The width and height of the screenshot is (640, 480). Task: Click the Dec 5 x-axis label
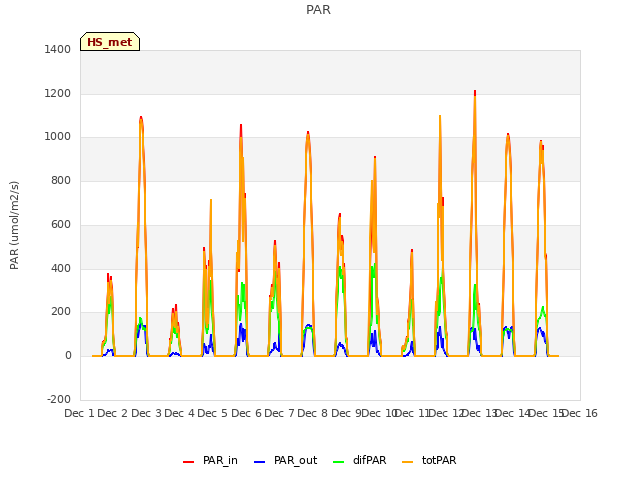tap(212, 413)
